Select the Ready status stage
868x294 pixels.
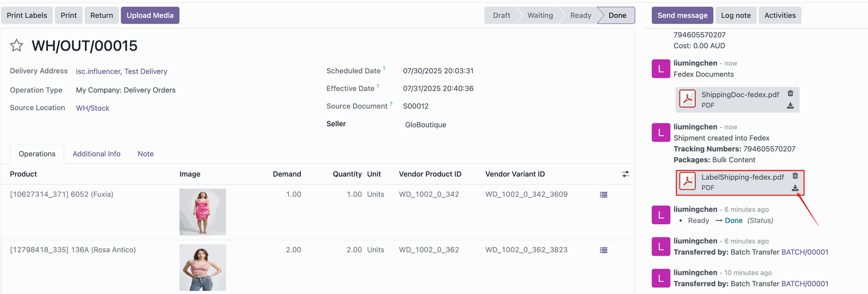tap(580, 15)
